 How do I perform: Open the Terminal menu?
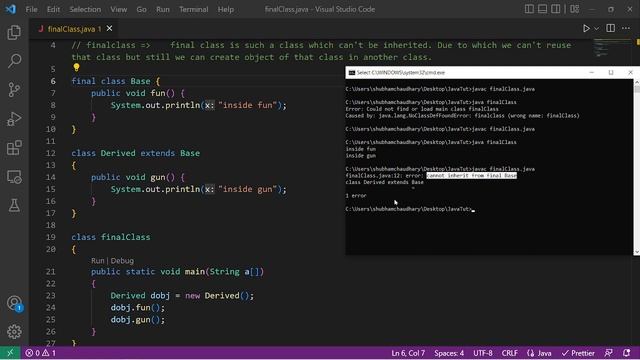[193, 9]
